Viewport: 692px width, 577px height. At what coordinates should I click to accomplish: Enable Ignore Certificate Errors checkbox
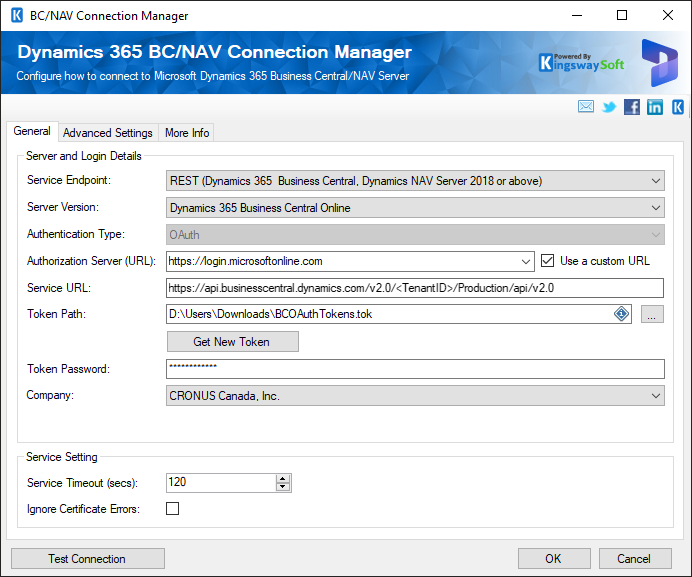click(173, 509)
